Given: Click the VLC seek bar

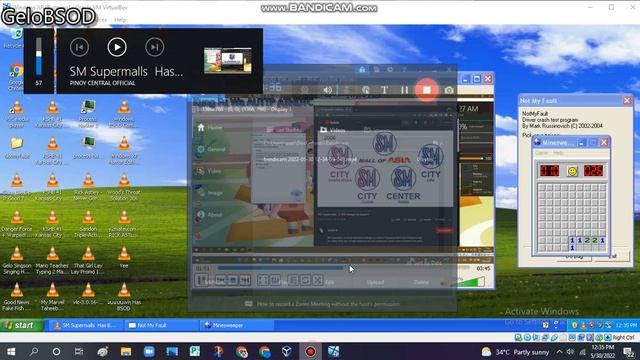Looking at the screenshot, I should [343, 268].
